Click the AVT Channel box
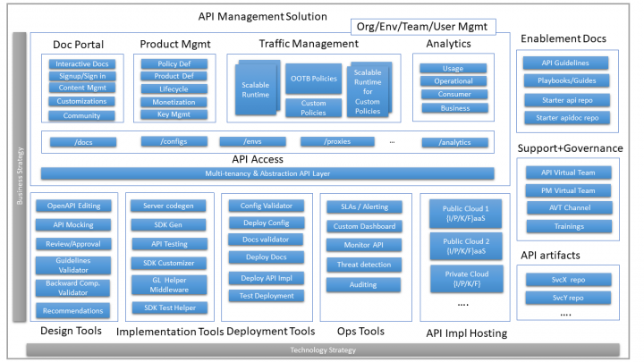Image resolution: width=644 pixels, height=362 pixels. [563, 209]
